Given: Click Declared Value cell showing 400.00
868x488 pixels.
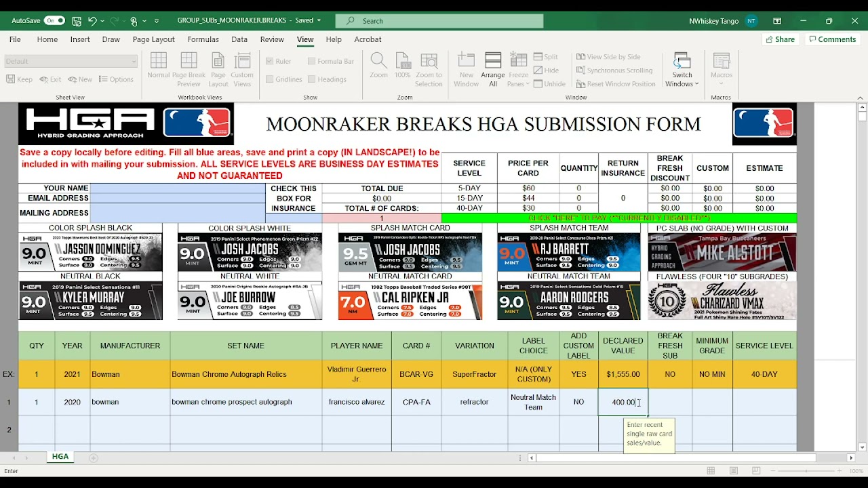Looking at the screenshot, I should point(623,402).
